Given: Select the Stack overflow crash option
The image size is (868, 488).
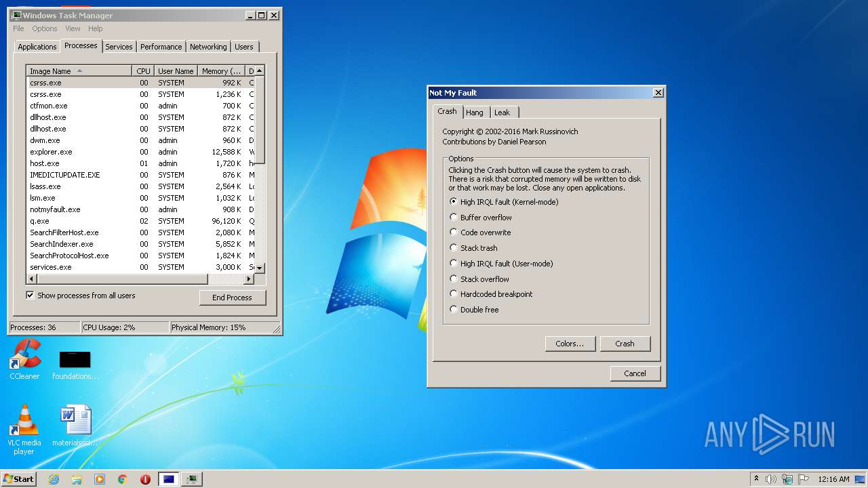Looking at the screenshot, I should click(479, 279).
